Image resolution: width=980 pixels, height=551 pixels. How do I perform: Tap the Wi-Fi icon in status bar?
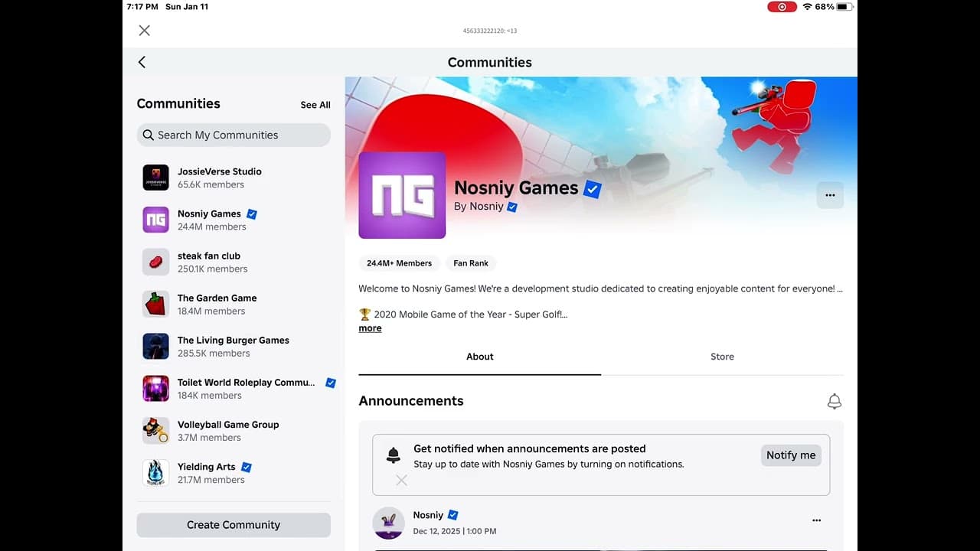[807, 7]
